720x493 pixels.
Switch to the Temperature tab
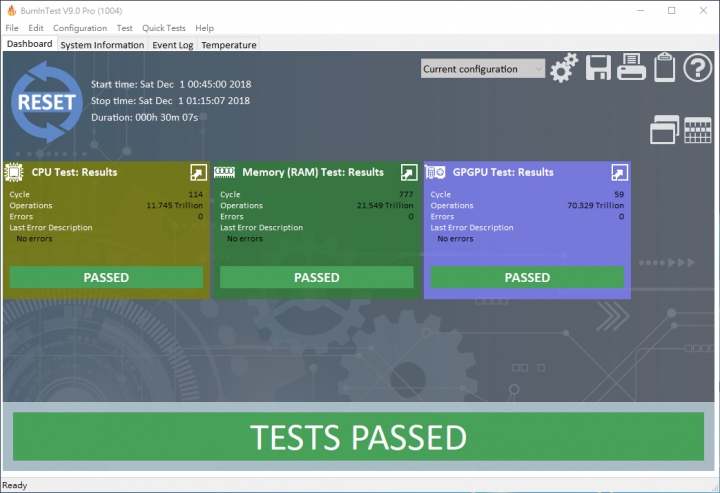[229, 45]
